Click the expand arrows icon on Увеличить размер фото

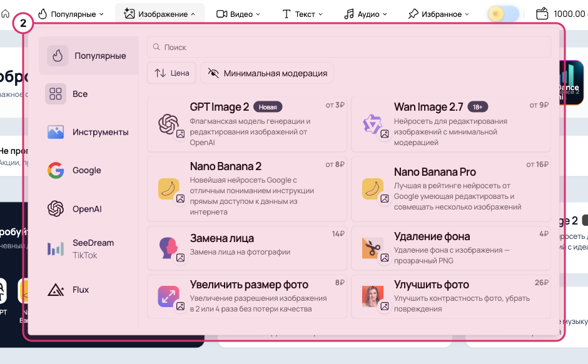(x=168, y=296)
